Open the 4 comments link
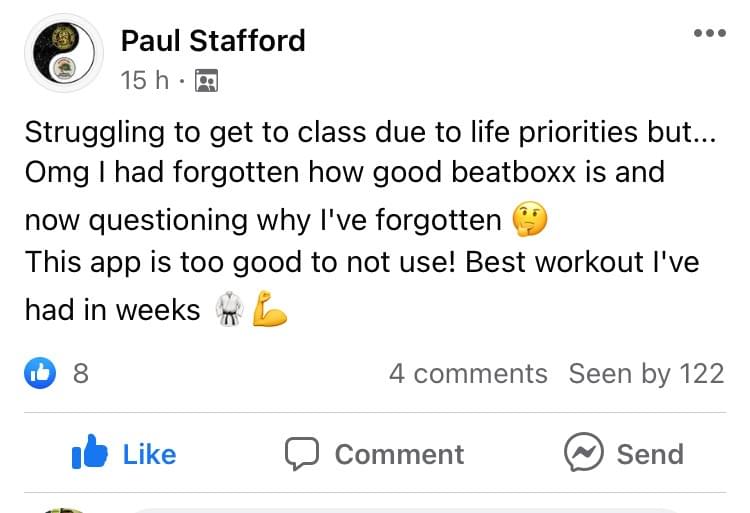Screen dimensions: 750x513 click(x=468, y=373)
